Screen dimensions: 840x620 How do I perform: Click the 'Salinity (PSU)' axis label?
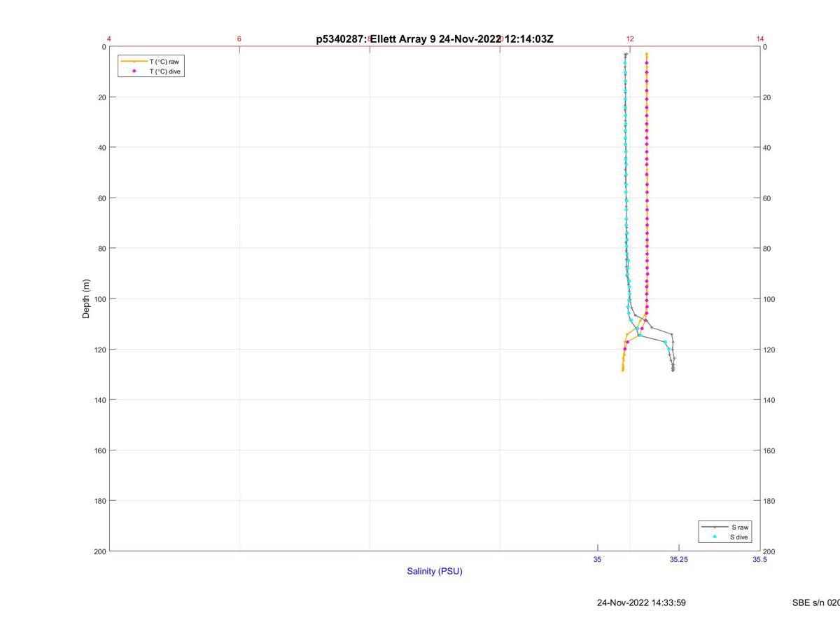click(435, 571)
